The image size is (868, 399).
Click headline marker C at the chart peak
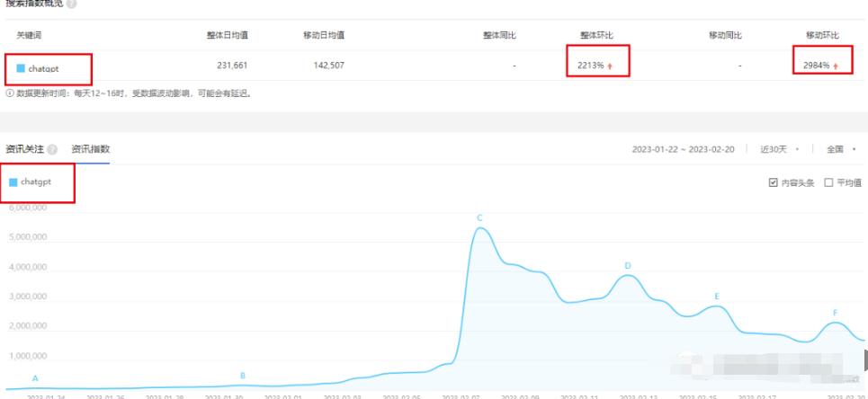coord(480,218)
